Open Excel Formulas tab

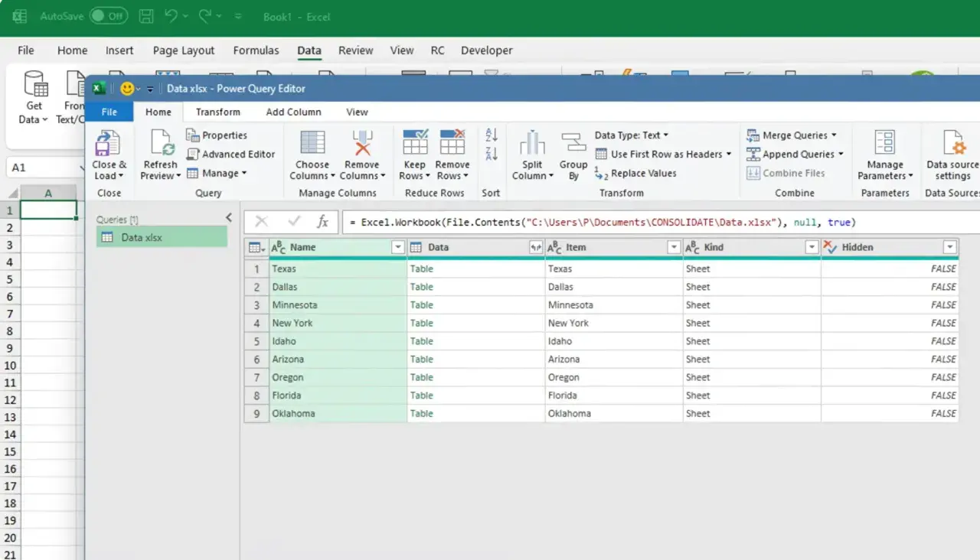(256, 50)
